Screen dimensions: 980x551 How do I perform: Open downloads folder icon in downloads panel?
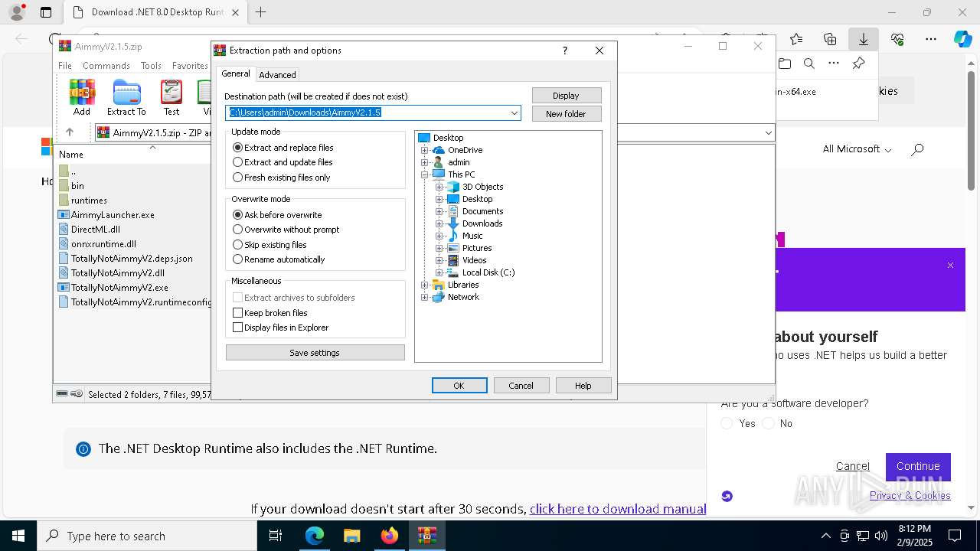[785, 64]
